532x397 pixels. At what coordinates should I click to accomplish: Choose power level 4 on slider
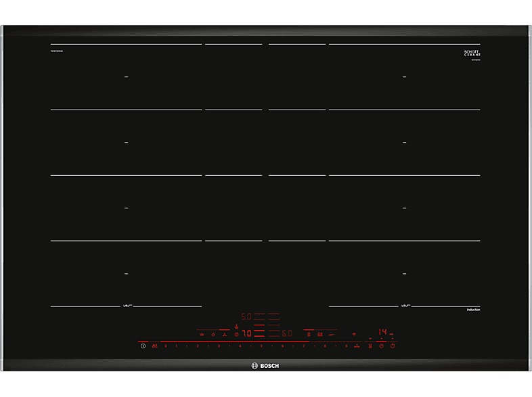[240, 346]
